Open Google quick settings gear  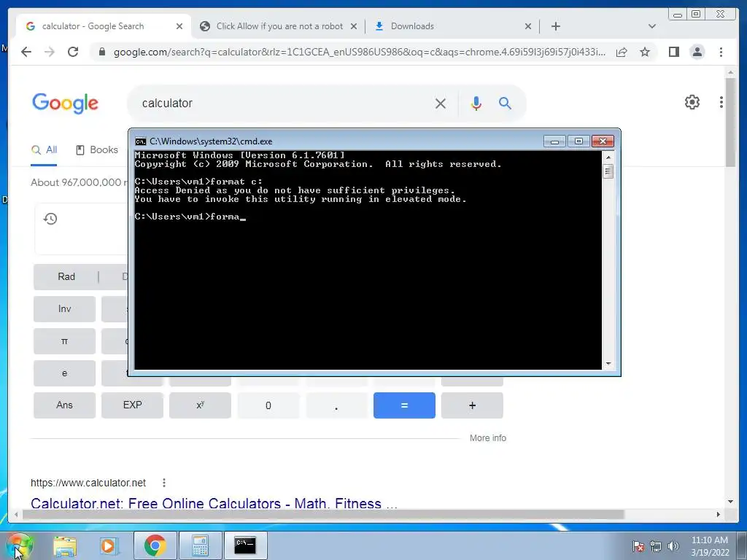click(x=692, y=102)
